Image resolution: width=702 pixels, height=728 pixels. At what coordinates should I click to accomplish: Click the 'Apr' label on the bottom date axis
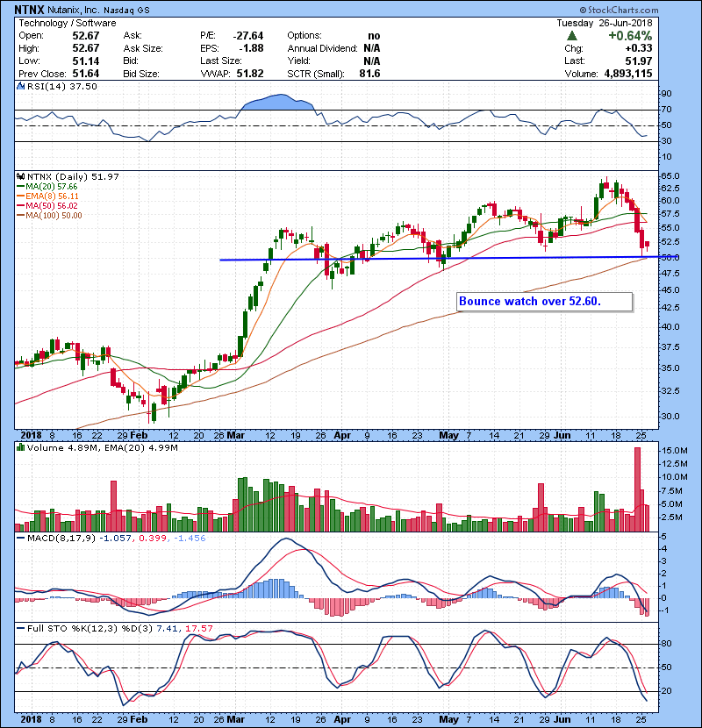[342, 719]
